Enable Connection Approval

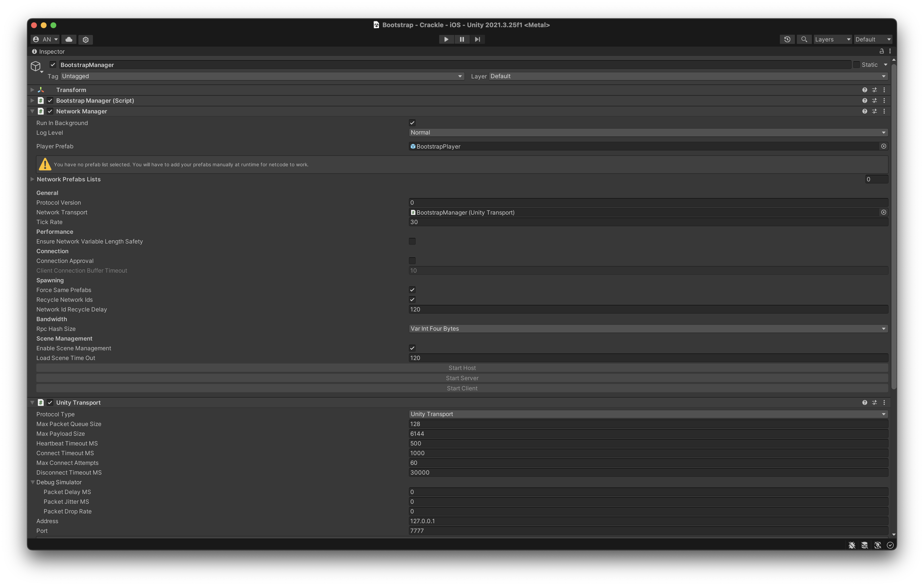[x=412, y=261]
